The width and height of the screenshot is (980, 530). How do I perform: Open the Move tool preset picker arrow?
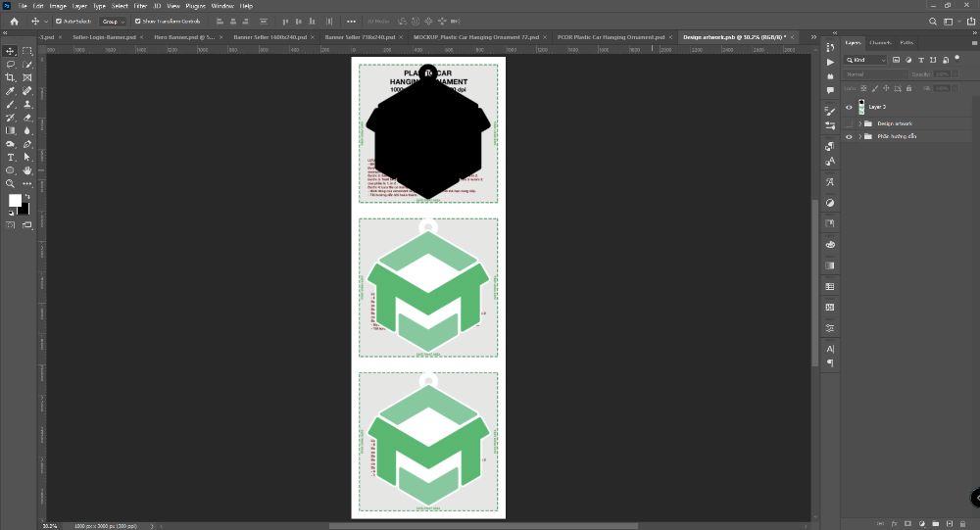[46, 22]
